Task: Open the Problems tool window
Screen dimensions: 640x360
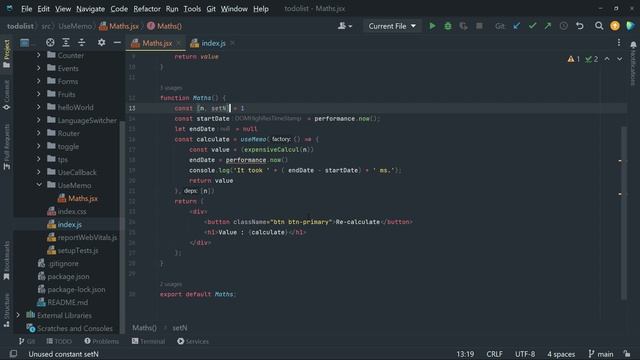Action: [101, 341]
